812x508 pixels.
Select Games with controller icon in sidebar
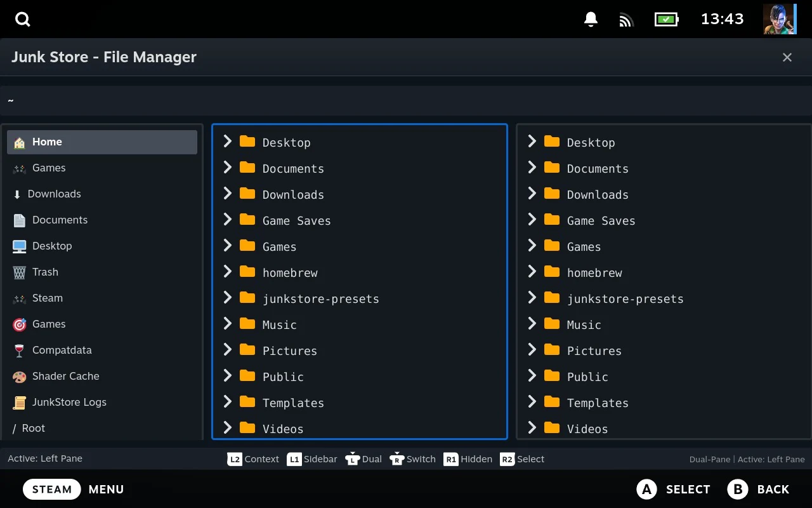(x=102, y=168)
